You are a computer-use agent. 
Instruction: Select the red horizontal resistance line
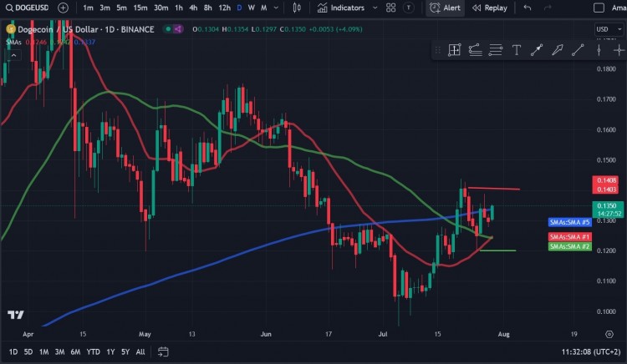pyautogui.click(x=494, y=189)
